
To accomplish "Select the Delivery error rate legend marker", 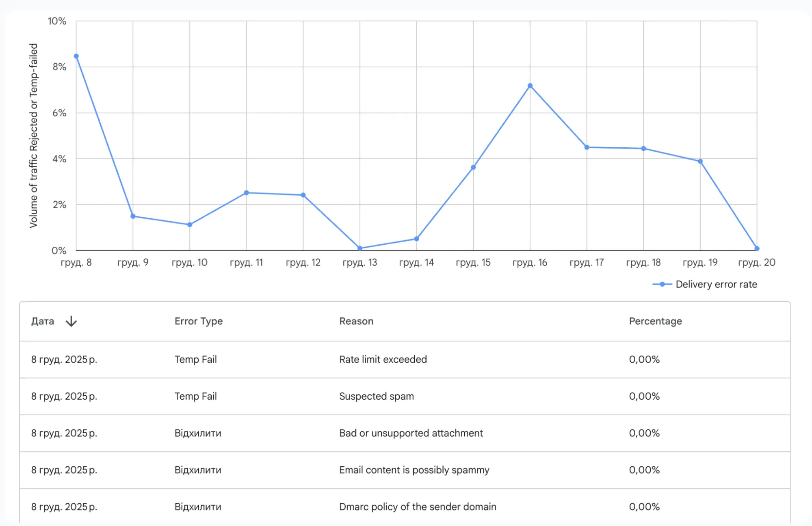I will (662, 284).
